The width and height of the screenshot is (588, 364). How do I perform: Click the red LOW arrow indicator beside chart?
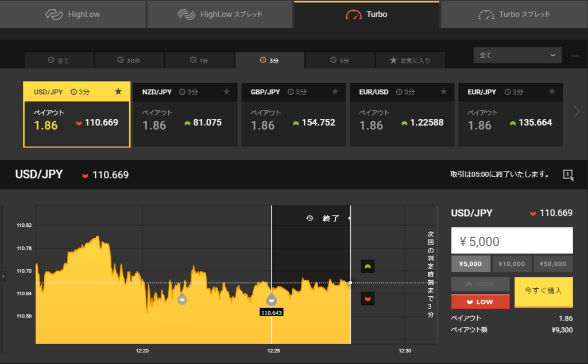367,298
